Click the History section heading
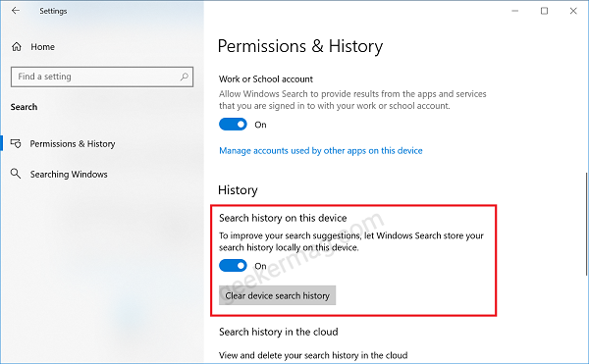The image size is (589, 364). 238,190
